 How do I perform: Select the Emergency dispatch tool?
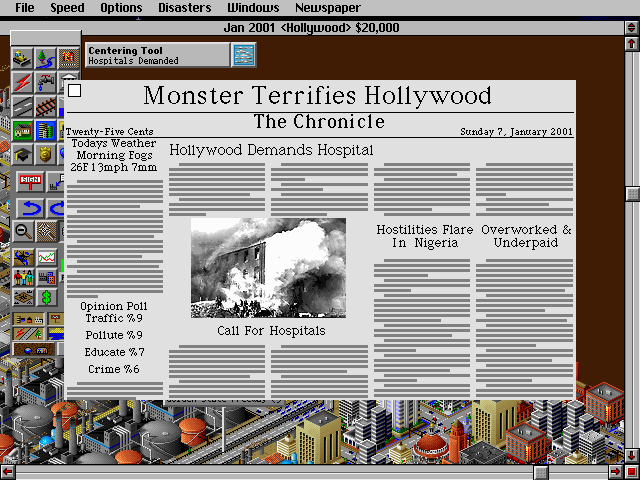point(69,59)
